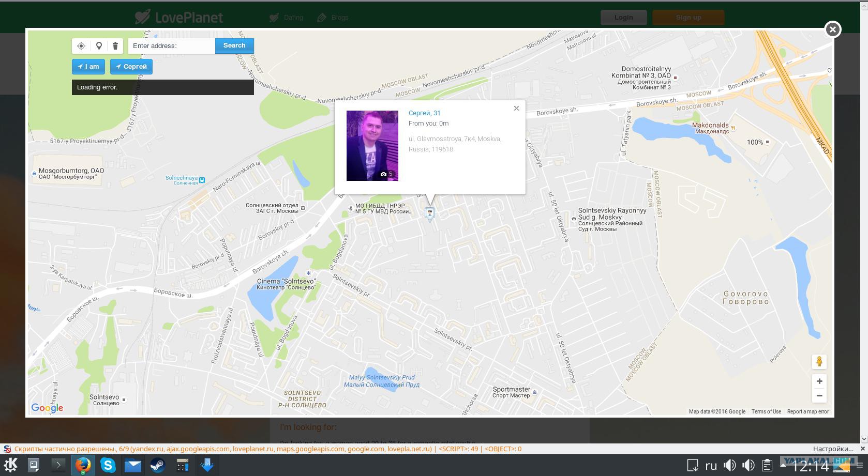Click the page scrollbar down arrow
This screenshot has width=868, height=476.
coord(863,439)
